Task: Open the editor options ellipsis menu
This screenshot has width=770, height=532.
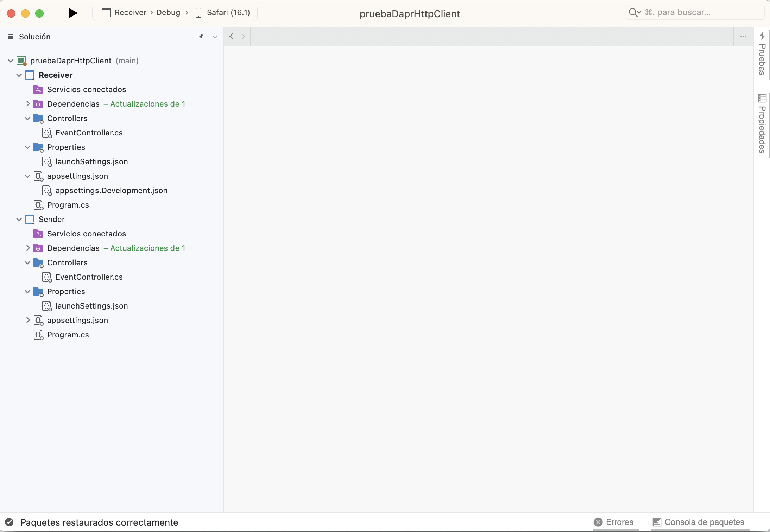Action: point(743,36)
